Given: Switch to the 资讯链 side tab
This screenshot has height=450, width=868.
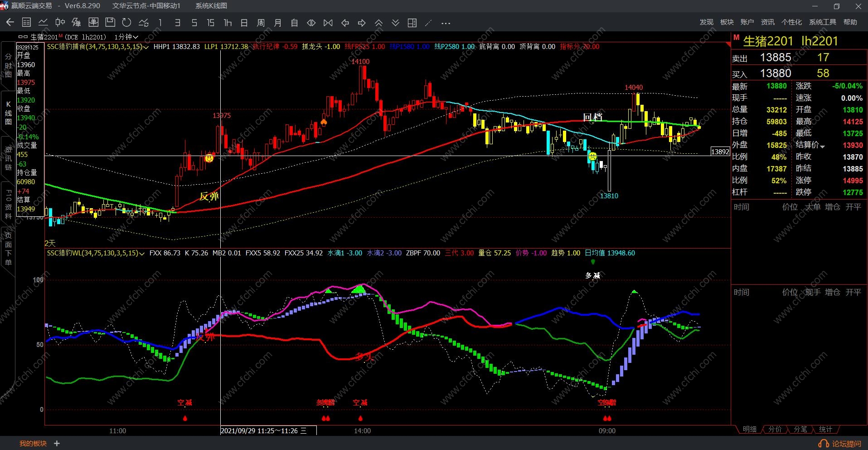Looking at the screenshot, I should click(8, 158).
